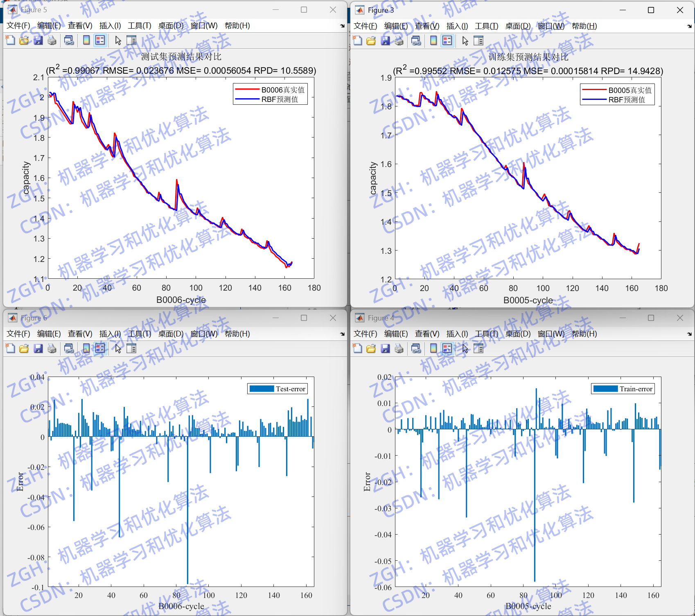Link Plot icon in Figure 4 toolbar

tap(416, 348)
